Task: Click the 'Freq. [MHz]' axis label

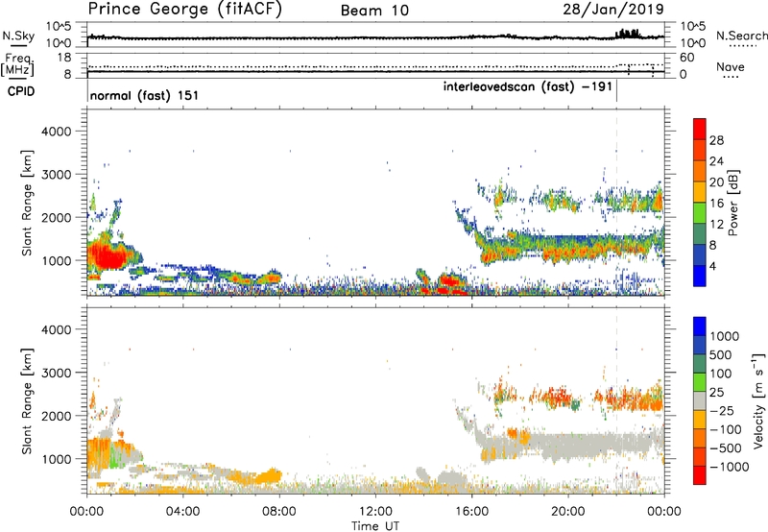Action: 18,65
